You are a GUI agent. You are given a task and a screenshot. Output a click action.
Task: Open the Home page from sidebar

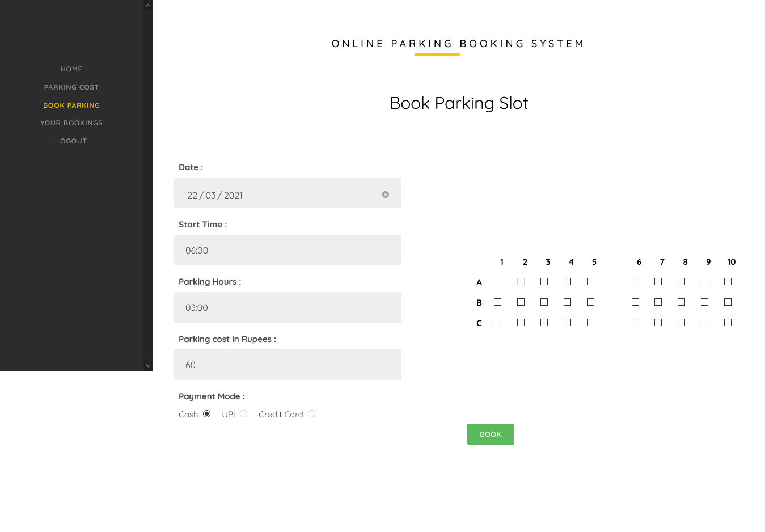click(71, 69)
